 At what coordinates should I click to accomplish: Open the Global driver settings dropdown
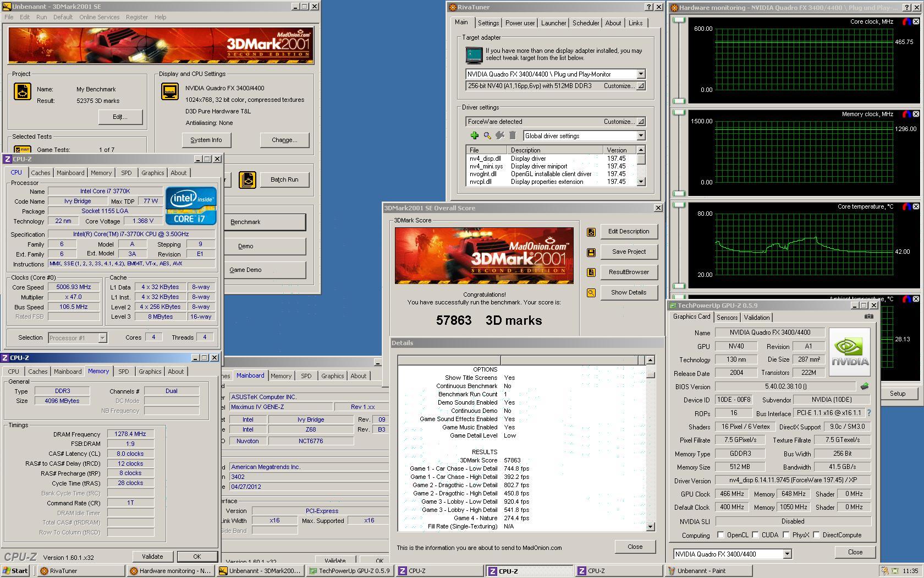(x=641, y=135)
